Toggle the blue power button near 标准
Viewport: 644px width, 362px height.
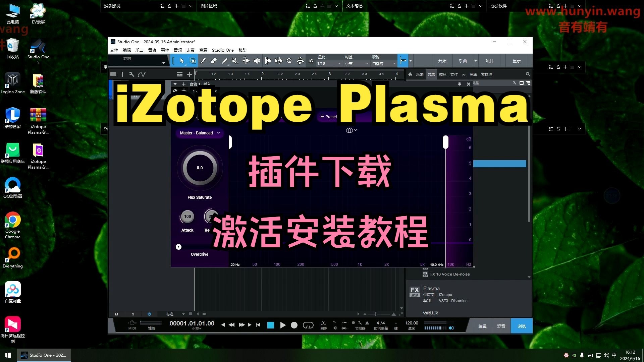click(x=149, y=314)
